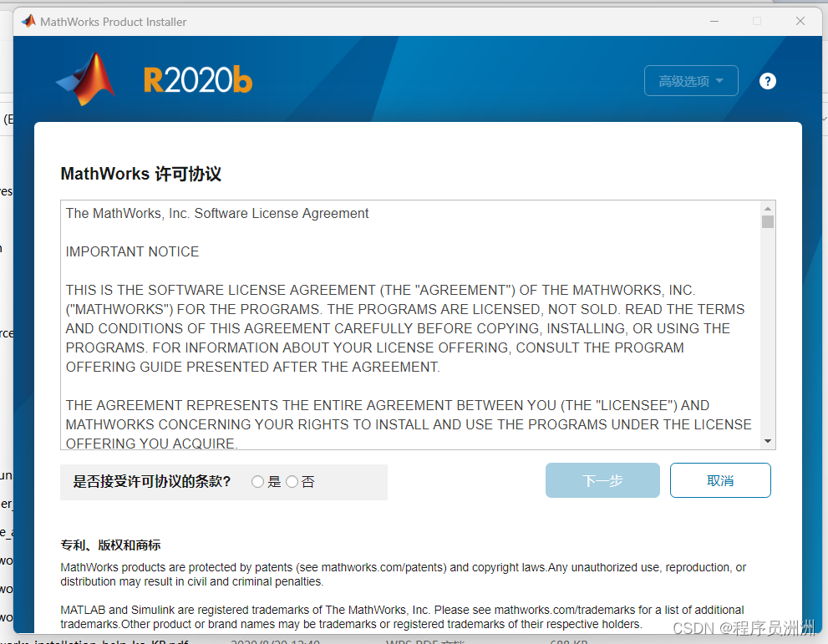
Task: Click the R2020b release logo text
Action: coord(197,79)
